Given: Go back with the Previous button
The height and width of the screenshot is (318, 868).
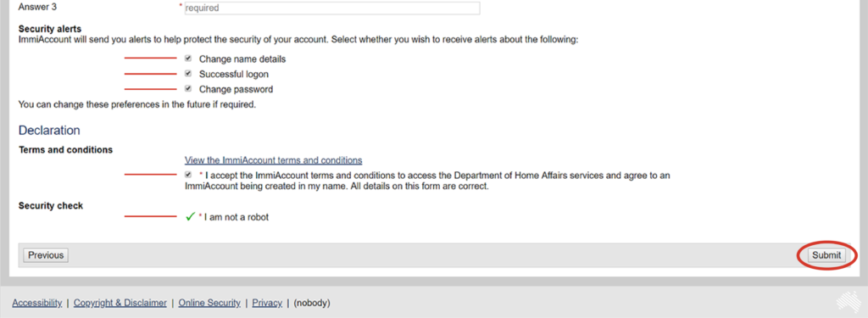Looking at the screenshot, I should click(46, 255).
